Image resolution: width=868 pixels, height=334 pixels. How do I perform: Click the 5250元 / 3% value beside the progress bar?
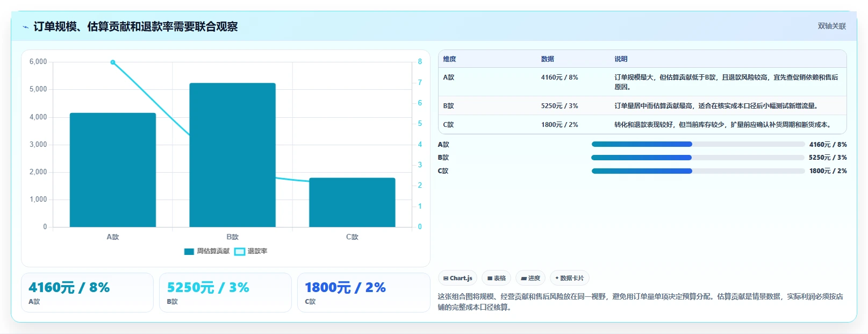point(828,158)
